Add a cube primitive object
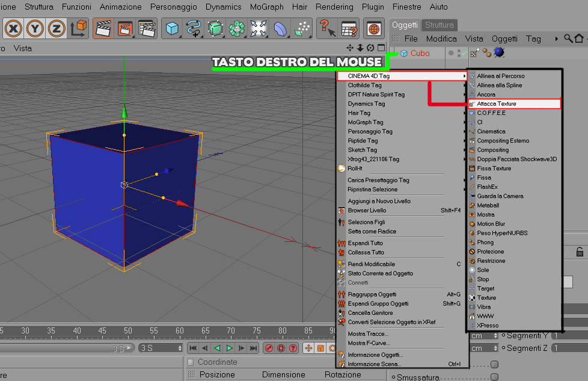Image resolution: width=588 pixels, height=381 pixels. point(172,28)
